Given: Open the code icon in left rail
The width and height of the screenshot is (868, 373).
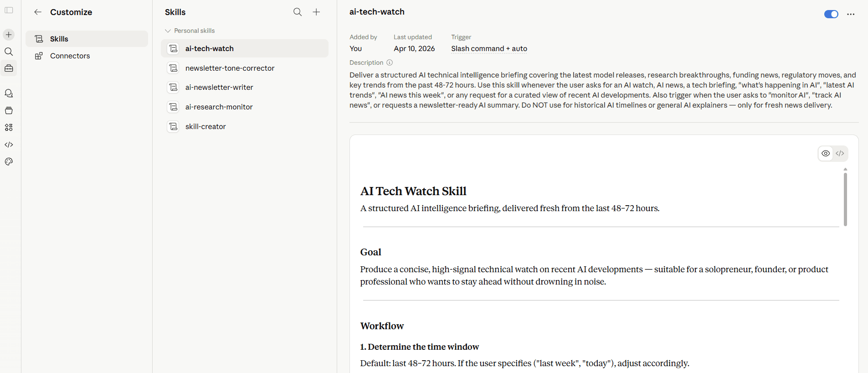Looking at the screenshot, I should pyautogui.click(x=9, y=145).
